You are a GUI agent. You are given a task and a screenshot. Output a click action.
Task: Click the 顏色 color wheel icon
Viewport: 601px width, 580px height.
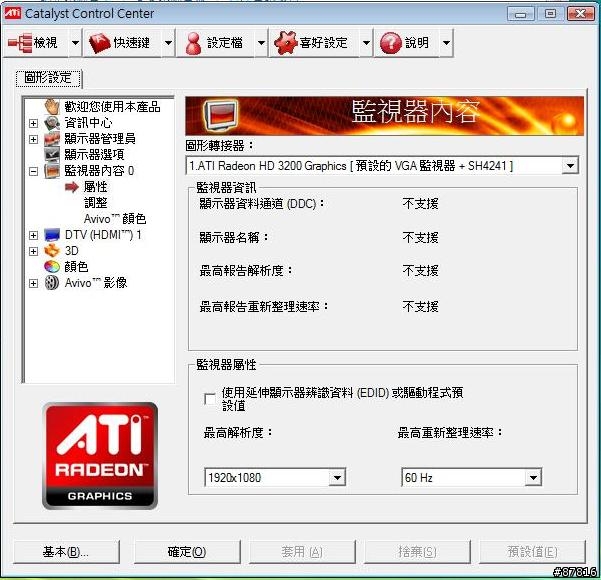click(x=52, y=266)
